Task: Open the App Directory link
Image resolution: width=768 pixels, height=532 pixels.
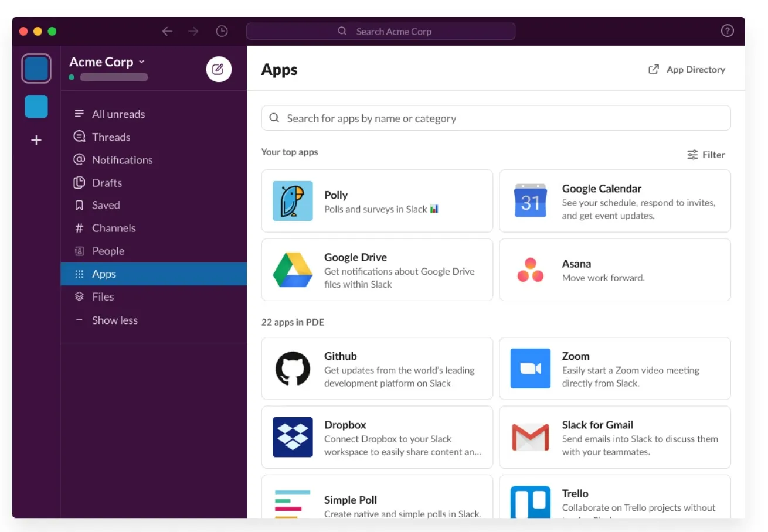Action: point(687,70)
